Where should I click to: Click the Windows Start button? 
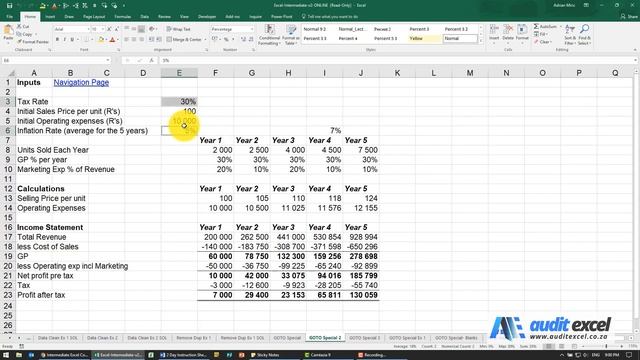(x=6, y=355)
